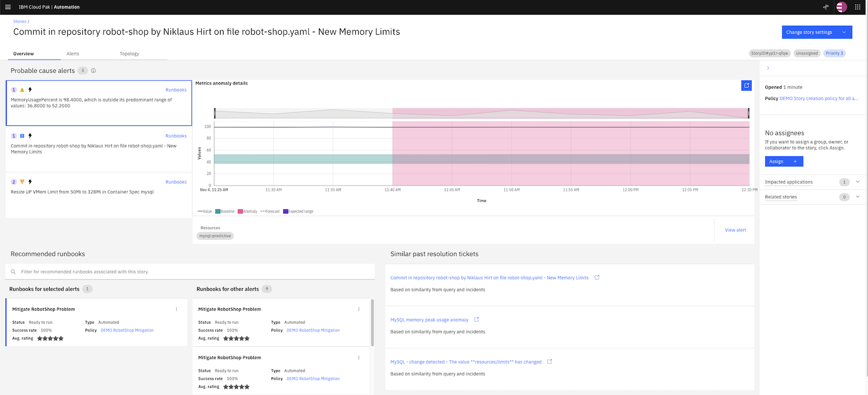Toggle Anomaly series in chart legend
868x395 pixels.
pos(248,212)
